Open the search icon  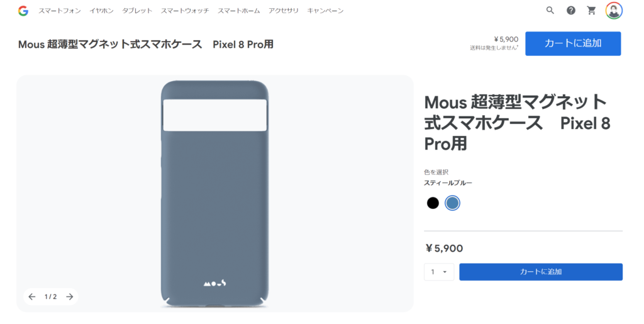pos(550,11)
